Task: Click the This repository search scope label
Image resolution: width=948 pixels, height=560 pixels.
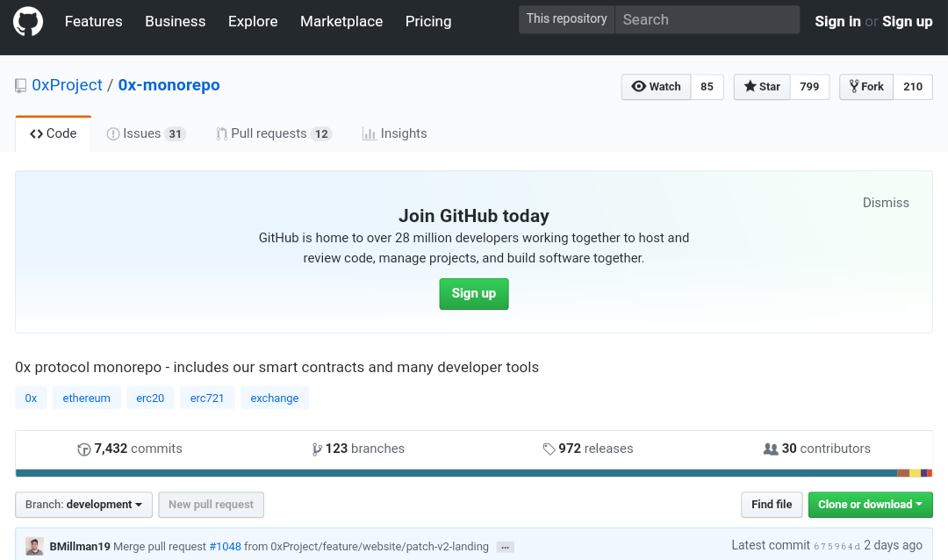Action: tap(566, 20)
